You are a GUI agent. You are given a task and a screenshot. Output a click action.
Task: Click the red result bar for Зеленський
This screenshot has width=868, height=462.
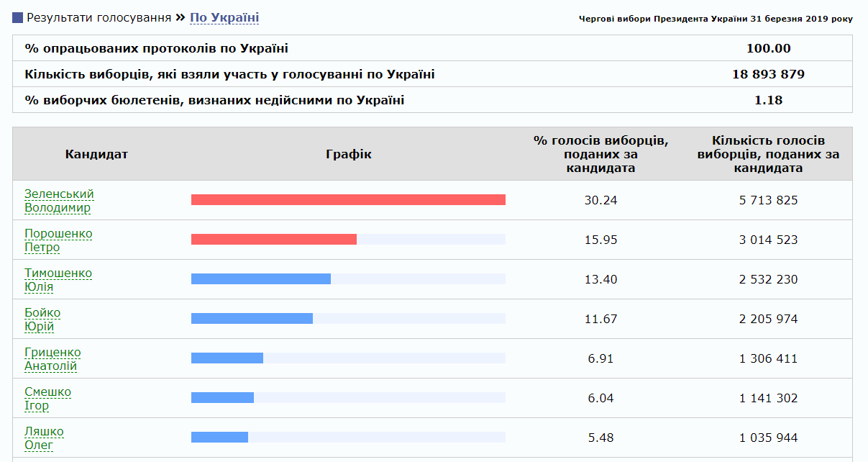tap(348, 199)
